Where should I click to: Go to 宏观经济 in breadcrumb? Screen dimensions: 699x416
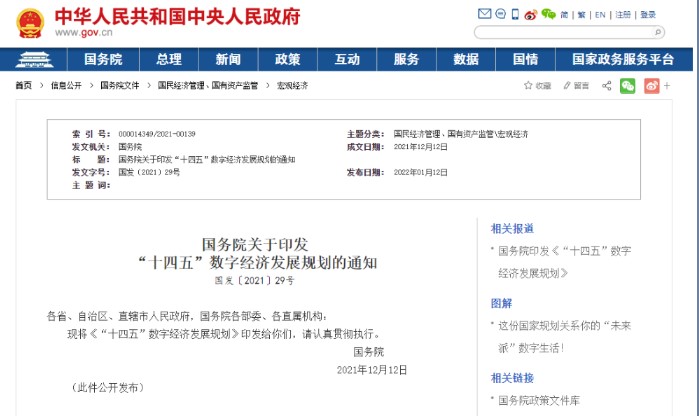click(x=292, y=85)
